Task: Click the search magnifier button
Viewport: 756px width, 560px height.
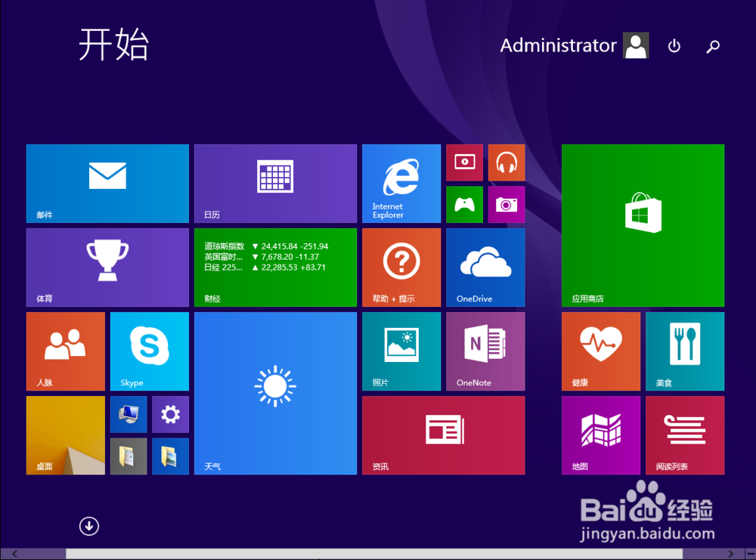Action: [x=713, y=46]
